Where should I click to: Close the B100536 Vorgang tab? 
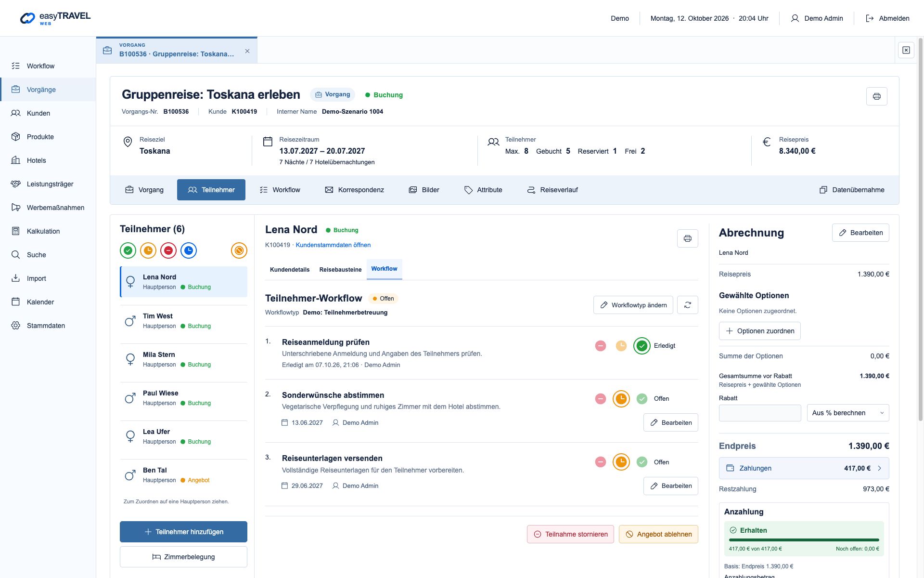247,51
